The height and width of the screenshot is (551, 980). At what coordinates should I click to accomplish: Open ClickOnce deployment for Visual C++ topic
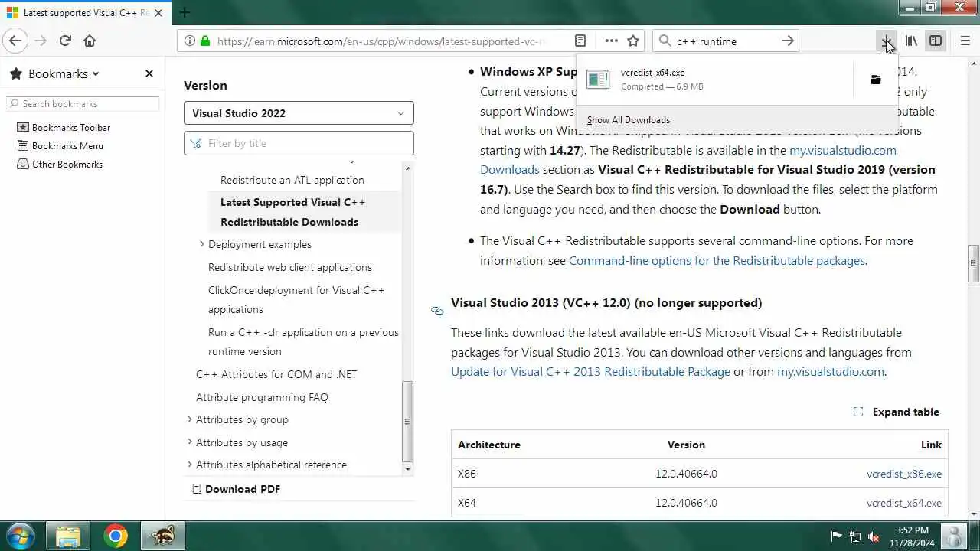click(296, 299)
